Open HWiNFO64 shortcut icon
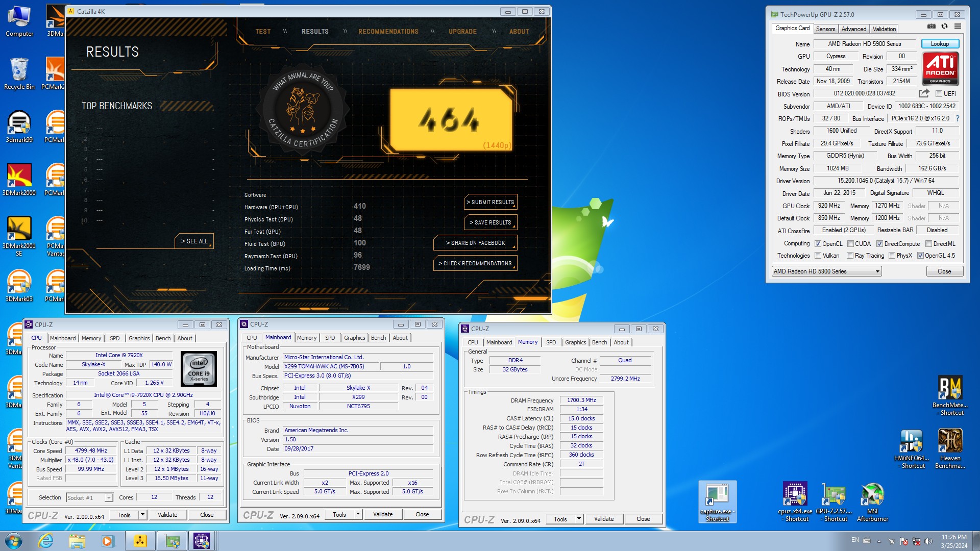 (912, 449)
